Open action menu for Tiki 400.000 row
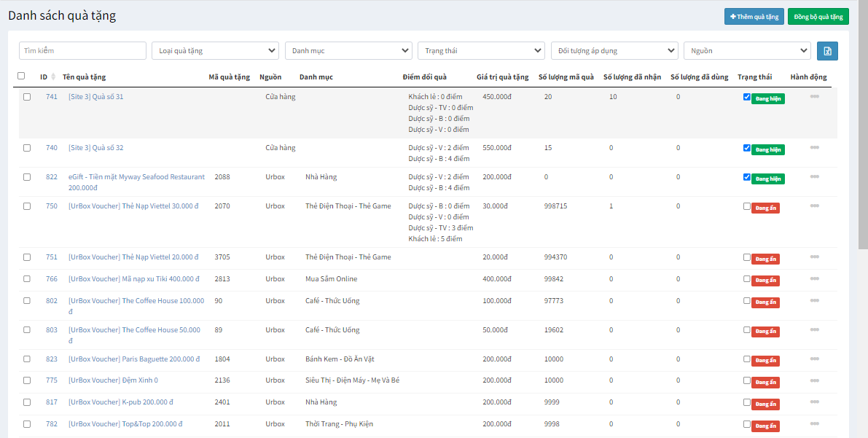 (x=814, y=278)
